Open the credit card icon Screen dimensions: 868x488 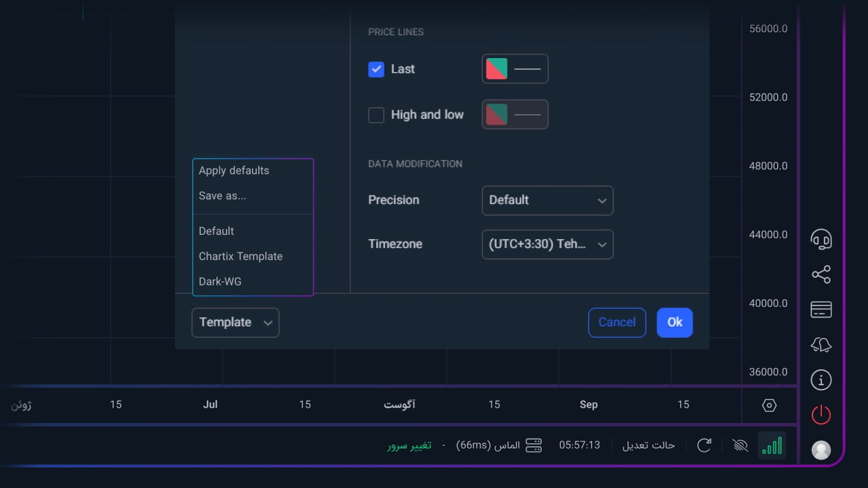pyautogui.click(x=821, y=310)
